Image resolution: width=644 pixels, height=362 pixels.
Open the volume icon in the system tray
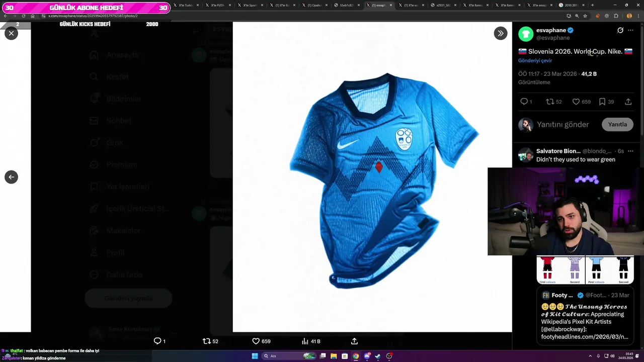(612, 356)
